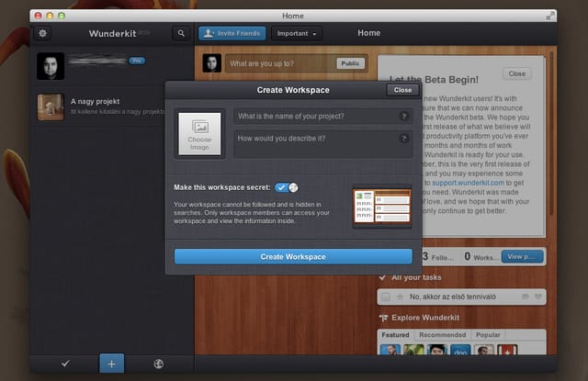Click the plus add workspace button
The width and height of the screenshot is (588, 381).
point(111,364)
